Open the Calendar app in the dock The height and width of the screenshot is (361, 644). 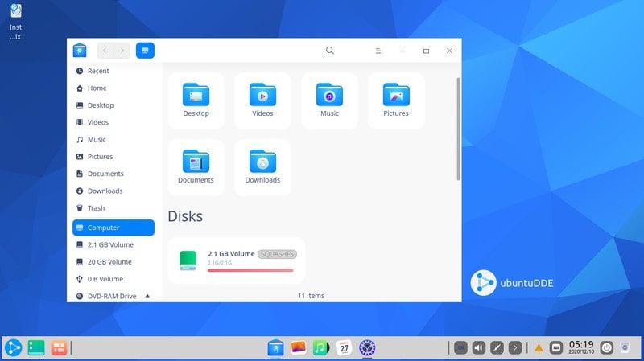click(x=345, y=348)
